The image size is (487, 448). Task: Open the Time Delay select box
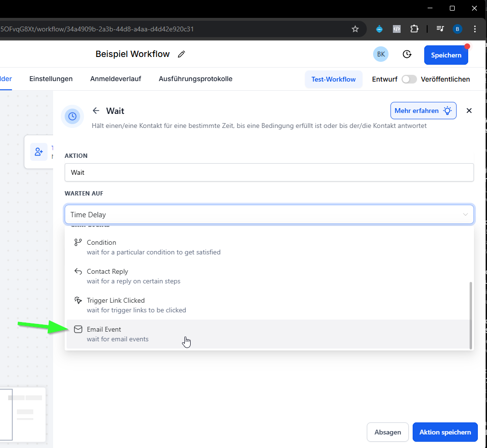point(269,214)
